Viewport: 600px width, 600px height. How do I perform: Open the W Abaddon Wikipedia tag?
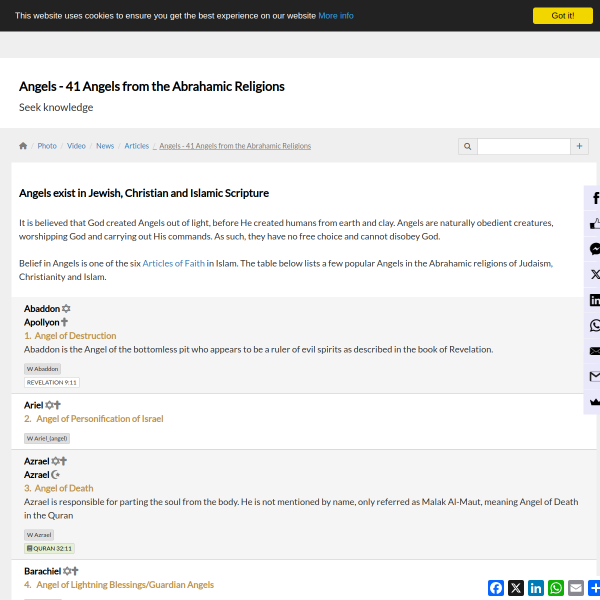pyautogui.click(x=42, y=369)
